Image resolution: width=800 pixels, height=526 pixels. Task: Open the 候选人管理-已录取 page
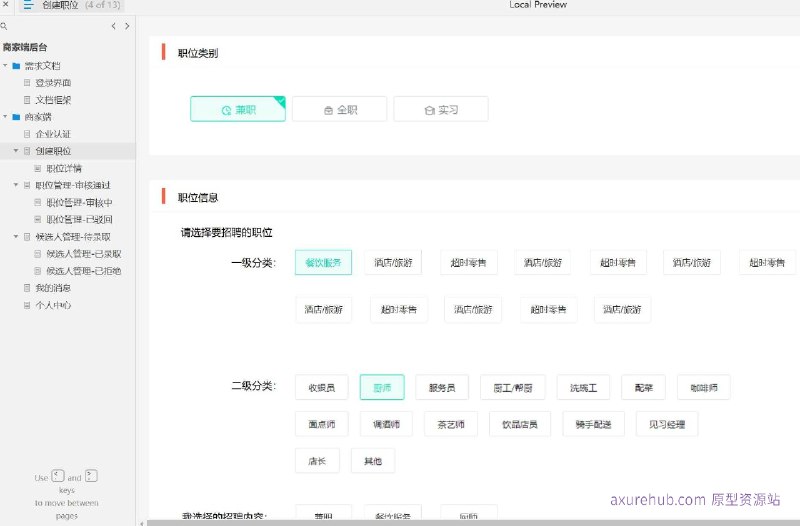[84, 254]
